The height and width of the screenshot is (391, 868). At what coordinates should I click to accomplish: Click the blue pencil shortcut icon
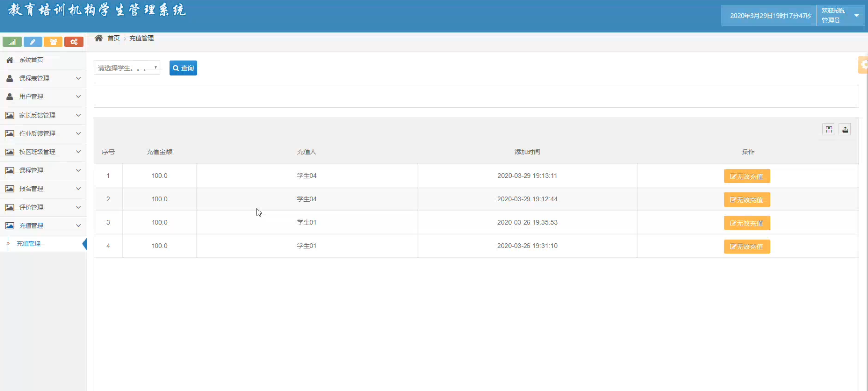pyautogui.click(x=33, y=42)
